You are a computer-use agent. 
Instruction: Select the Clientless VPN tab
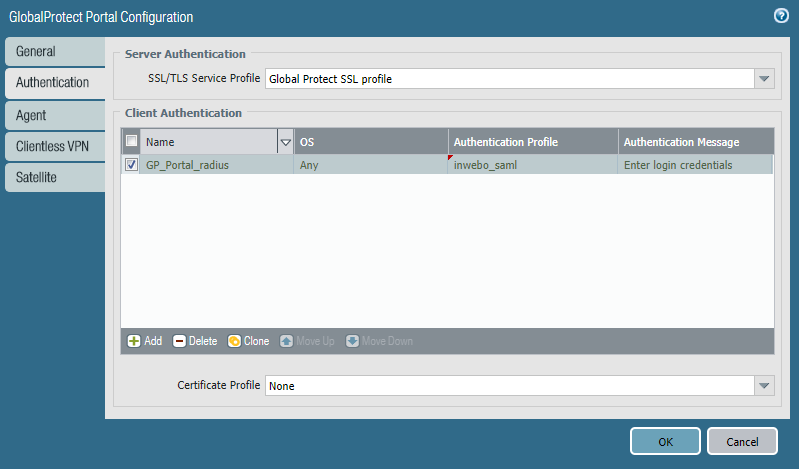pyautogui.click(x=54, y=147)
